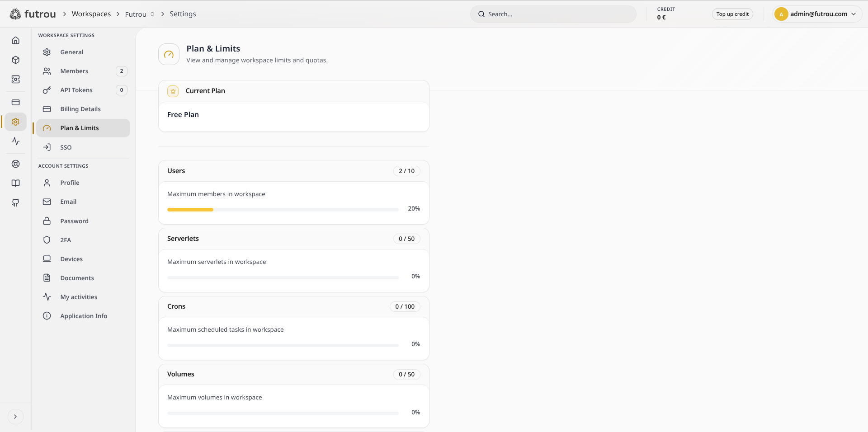Click the Top up credit button
The width and height of the screenshot is (868, 432).
tap(732, 14)
